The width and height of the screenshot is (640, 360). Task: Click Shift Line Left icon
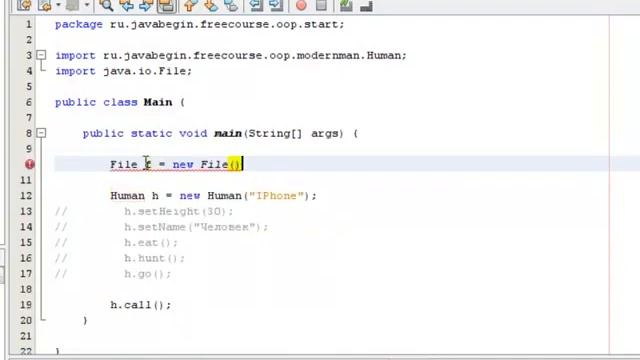click(x=256, y=5)
